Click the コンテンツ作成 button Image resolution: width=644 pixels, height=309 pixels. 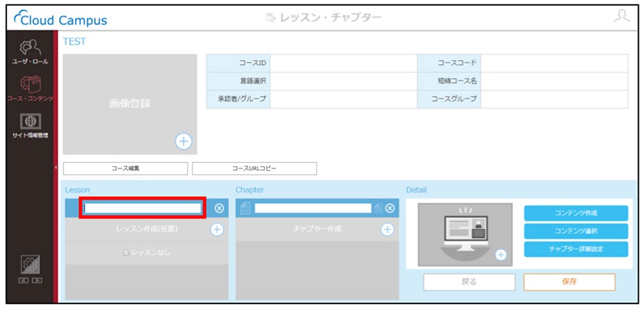(x=576, y=214)
